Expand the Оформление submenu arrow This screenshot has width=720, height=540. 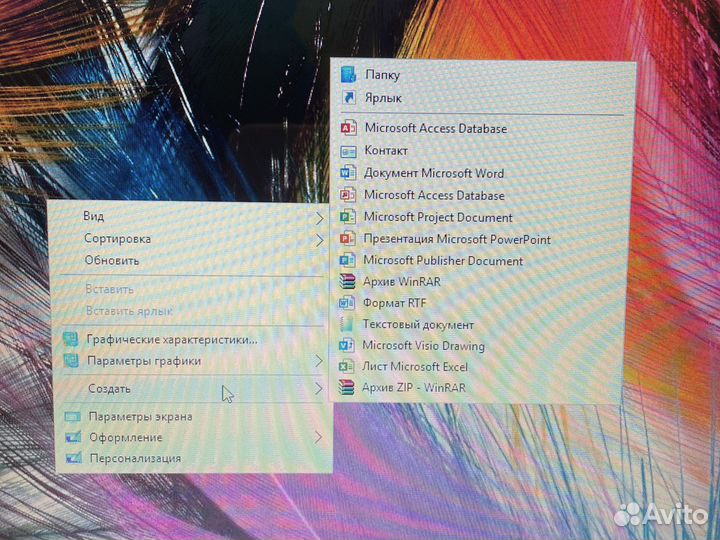pyautogui.click(x=318, y=438)
